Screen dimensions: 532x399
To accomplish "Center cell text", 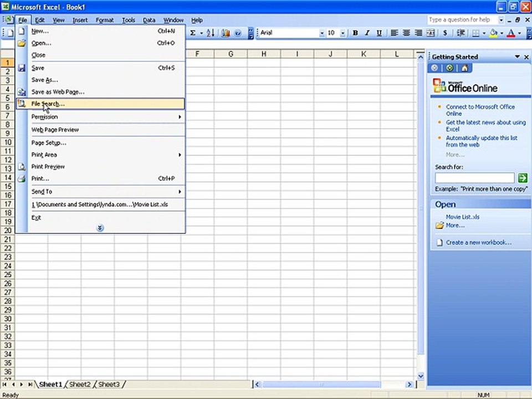I will click(406, 33).
